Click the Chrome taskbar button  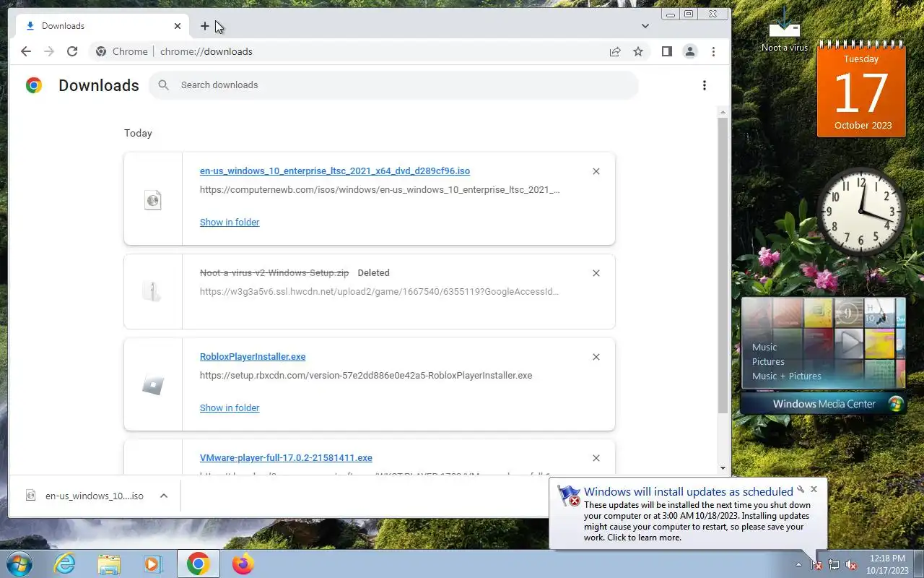(199, 564)
